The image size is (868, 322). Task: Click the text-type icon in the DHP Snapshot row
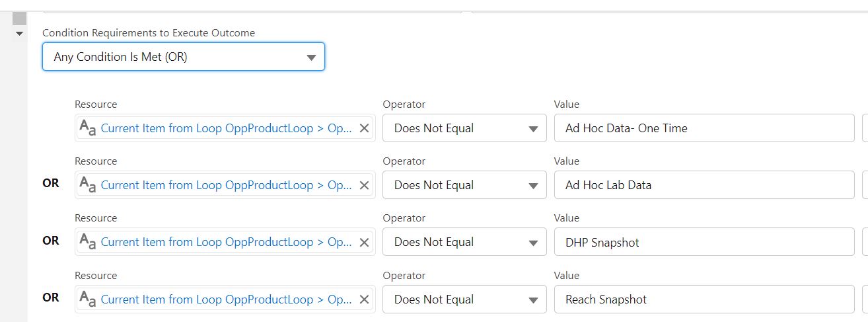click(88, 242)
